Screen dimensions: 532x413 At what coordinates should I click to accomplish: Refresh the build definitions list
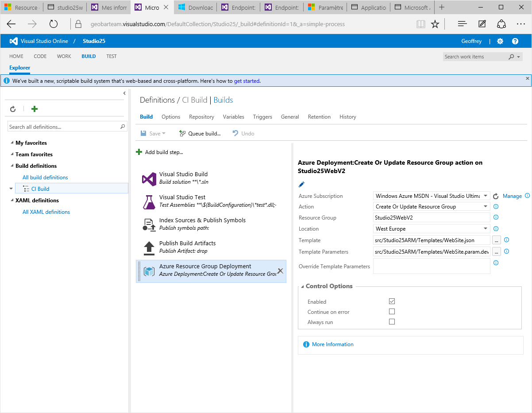(x=13, y=109)
